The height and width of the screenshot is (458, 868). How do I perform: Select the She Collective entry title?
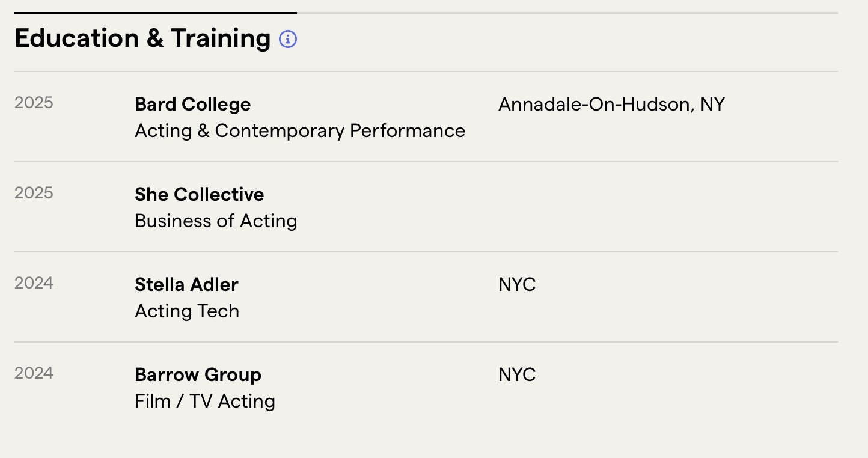(x=199, y=195)
